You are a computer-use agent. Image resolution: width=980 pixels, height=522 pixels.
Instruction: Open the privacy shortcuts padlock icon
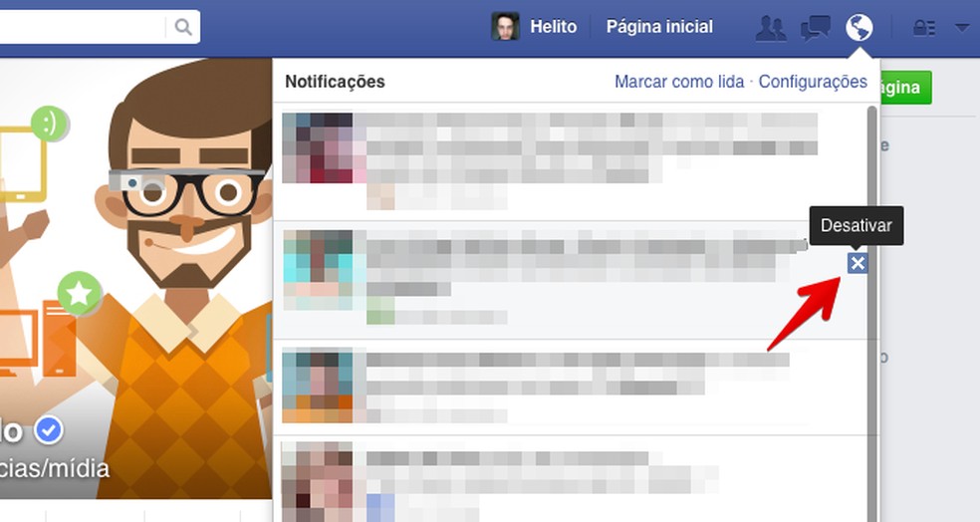[x=924, y=28]
